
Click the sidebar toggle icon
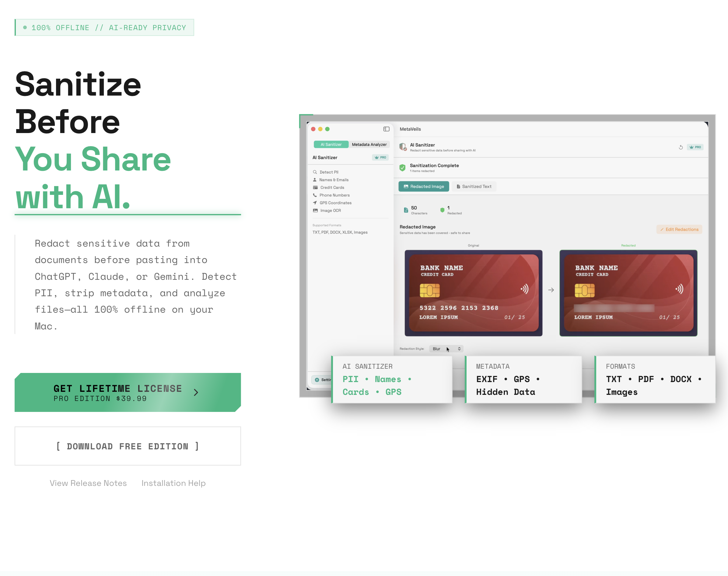pyautogui.click(x=386, y=129)
